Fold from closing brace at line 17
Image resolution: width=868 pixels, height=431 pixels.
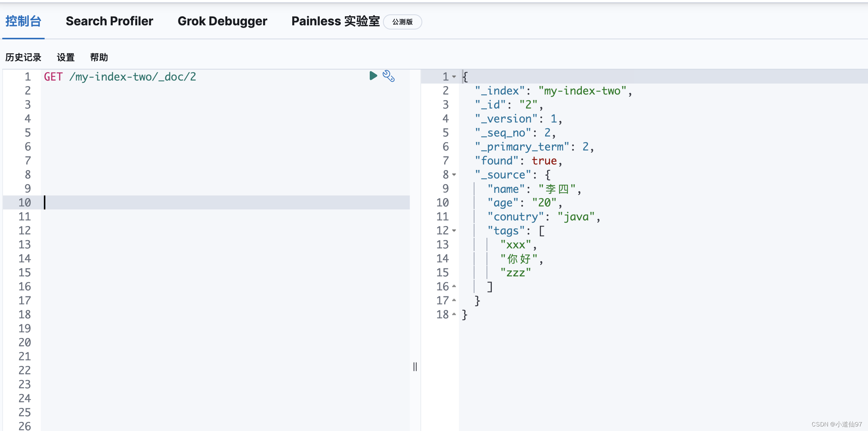[x=454, y=301]
